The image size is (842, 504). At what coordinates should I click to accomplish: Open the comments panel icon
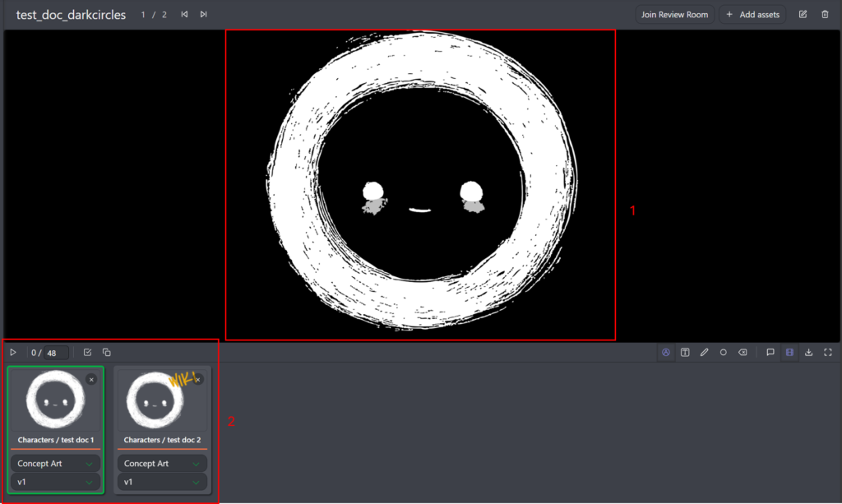click(770, 352)
